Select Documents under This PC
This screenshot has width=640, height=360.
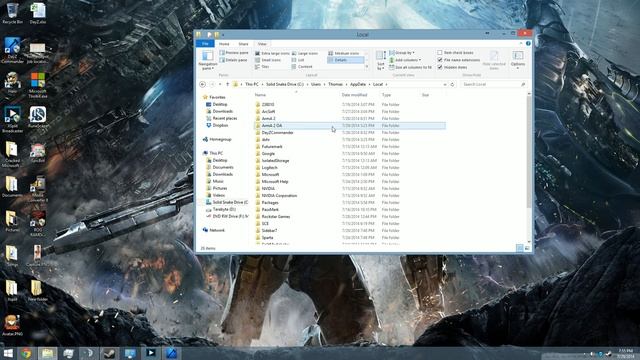click(220, 167)
